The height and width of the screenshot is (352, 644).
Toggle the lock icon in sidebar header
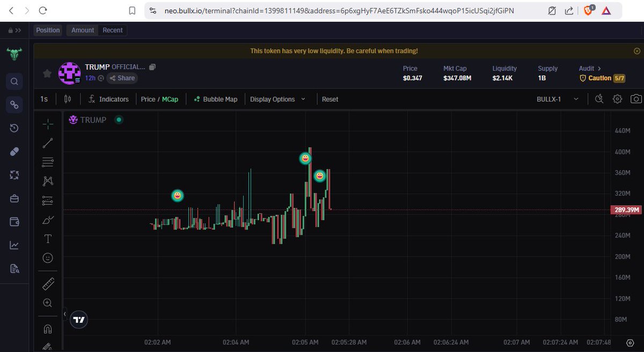click(x=10, y=31)
